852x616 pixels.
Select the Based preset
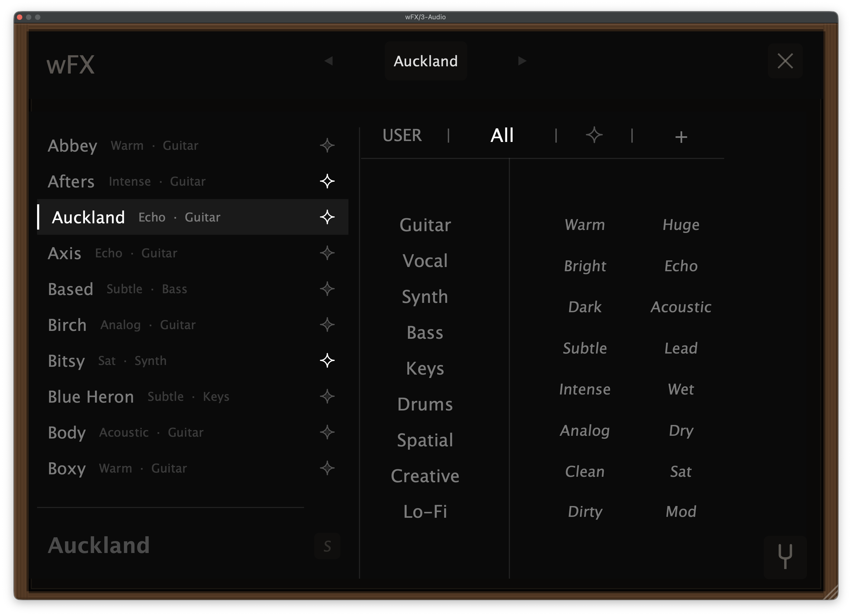(x=192, y=289)
